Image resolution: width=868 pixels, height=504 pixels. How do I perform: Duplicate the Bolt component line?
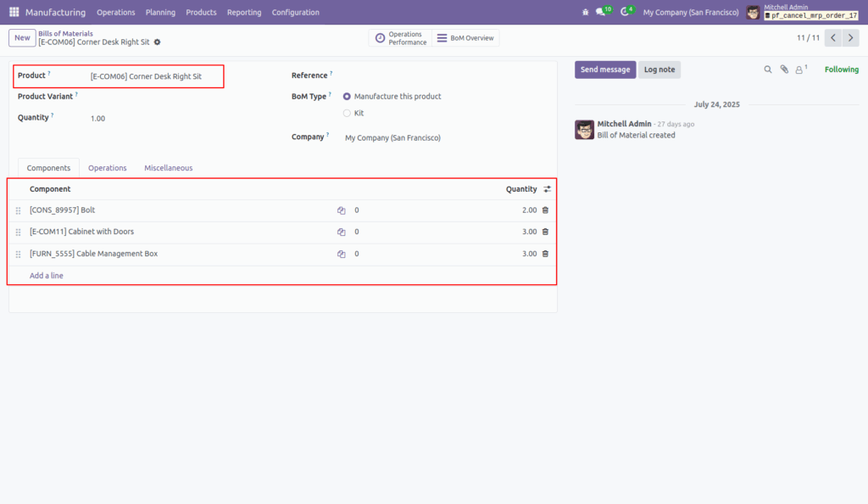(x=341, y=210)
